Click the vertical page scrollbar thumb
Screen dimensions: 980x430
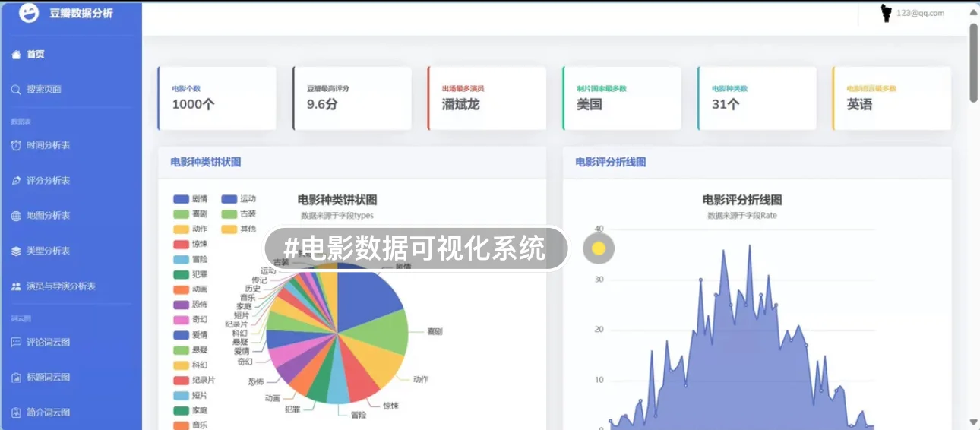pos(973,62)
